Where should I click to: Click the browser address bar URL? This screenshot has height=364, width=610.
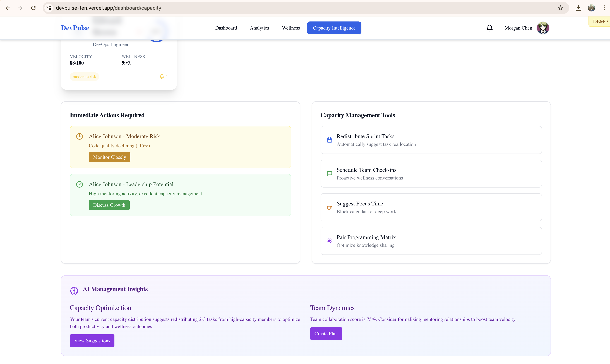(x=109, y=8)
